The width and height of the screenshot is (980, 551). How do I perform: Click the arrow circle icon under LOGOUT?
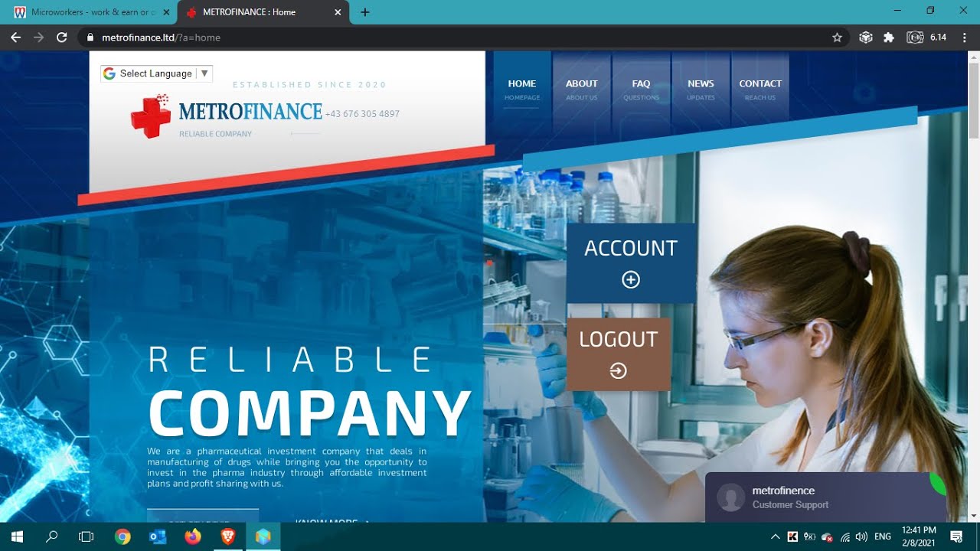(x=618, y=371)
